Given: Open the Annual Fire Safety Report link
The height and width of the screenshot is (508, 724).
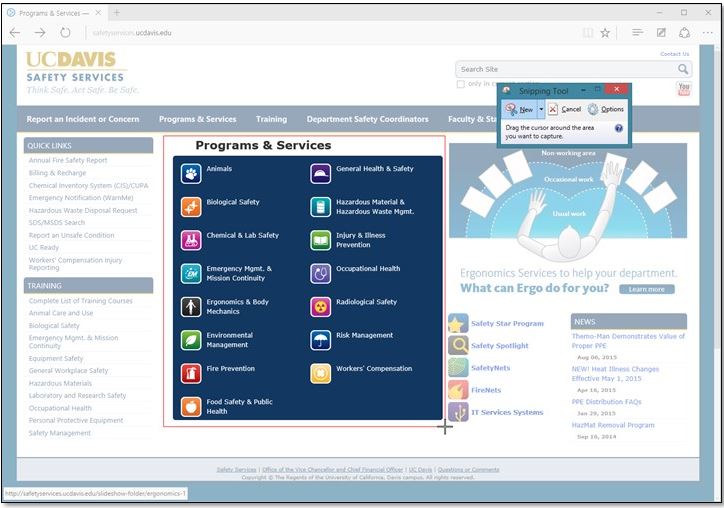Looking at the screenshot, I should [68, 160].
